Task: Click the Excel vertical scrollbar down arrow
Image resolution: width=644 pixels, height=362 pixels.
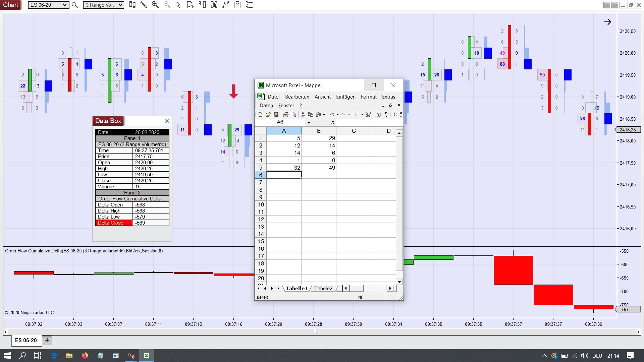Action: (x=399, y=282)
